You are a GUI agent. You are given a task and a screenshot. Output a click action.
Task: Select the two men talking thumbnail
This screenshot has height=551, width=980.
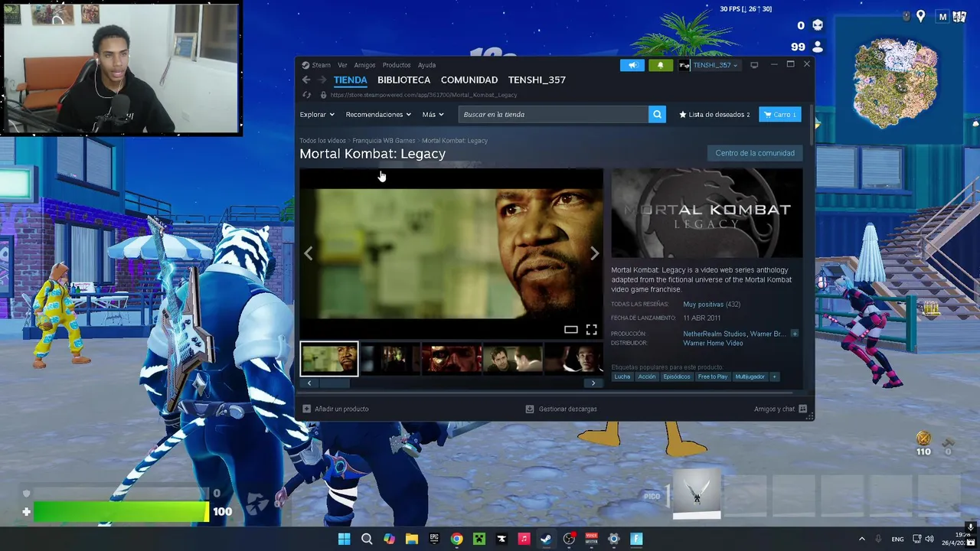[x=513, y=359]
